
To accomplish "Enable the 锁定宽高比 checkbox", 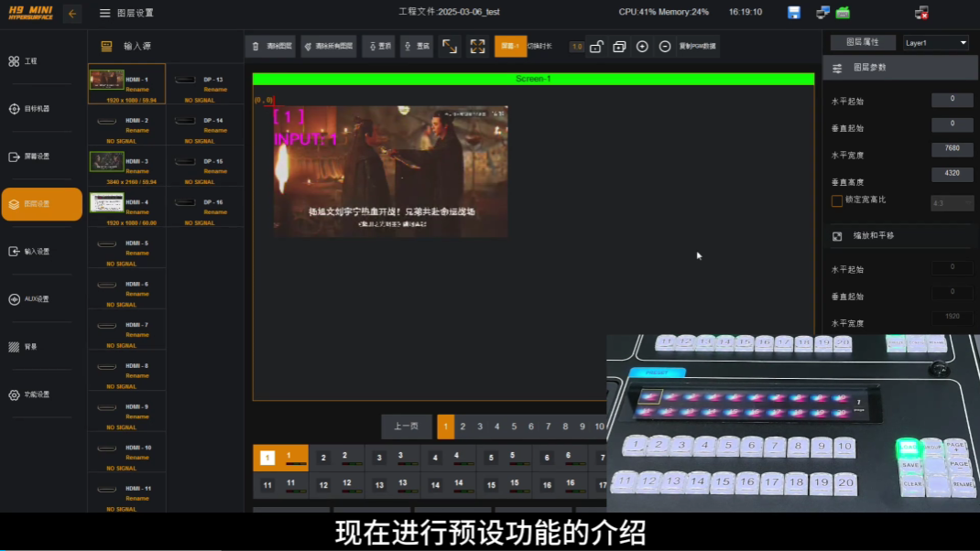I will [x=836, y=200].
